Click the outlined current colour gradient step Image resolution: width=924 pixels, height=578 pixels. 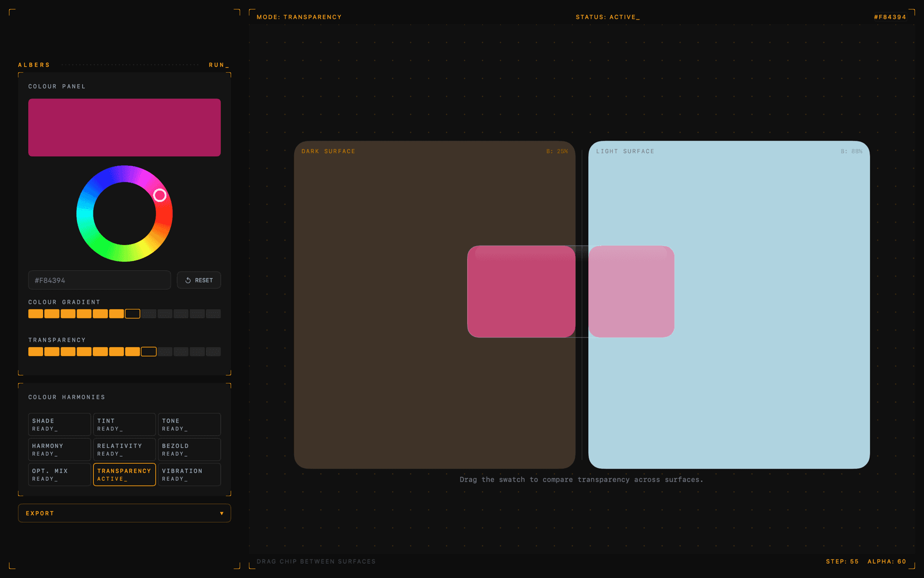pyautogui.click(x=132, y=314)
